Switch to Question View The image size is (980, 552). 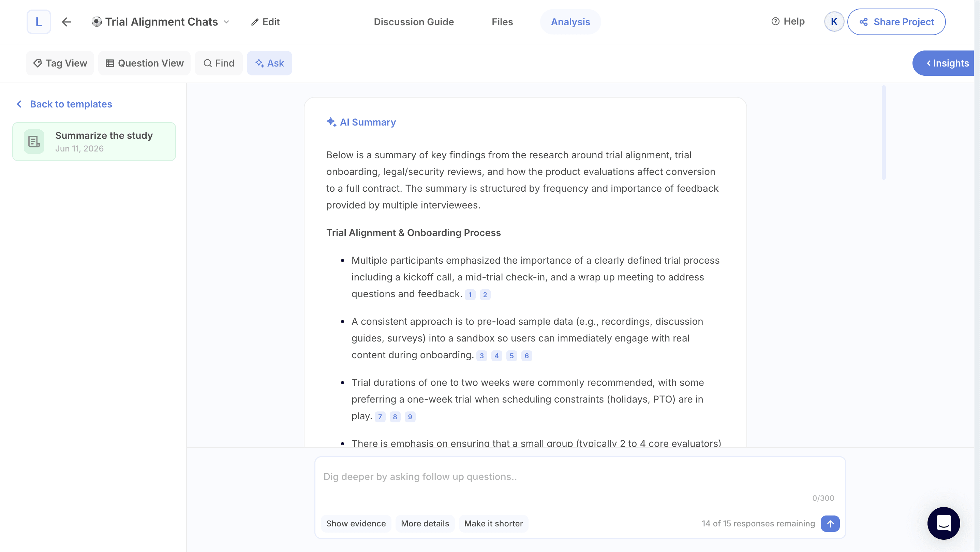tap(144, 63)
